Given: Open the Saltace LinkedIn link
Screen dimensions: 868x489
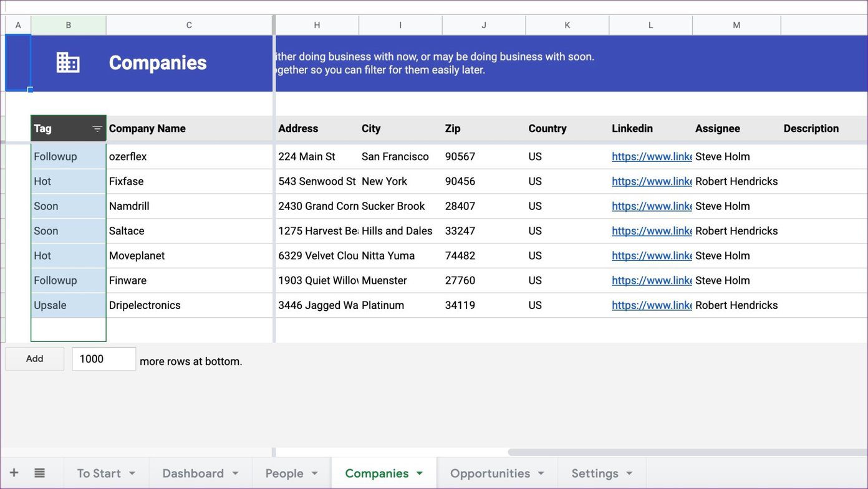Looking at the screenshot, I should [x=652, y=231].
